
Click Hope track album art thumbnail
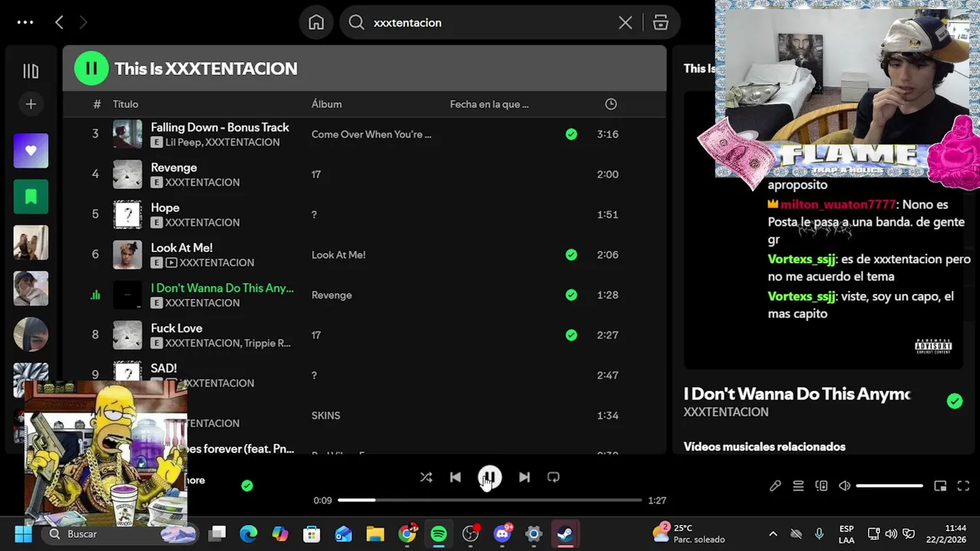coord(128,214)
